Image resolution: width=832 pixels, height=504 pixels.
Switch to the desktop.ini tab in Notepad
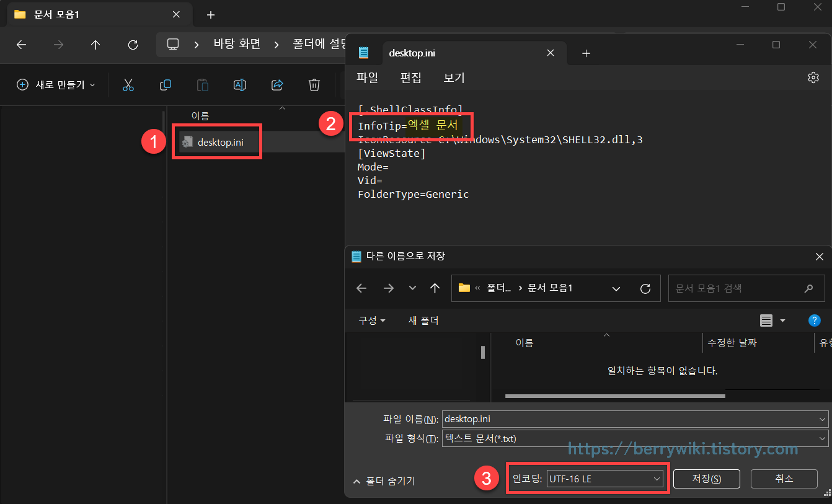[x=413, y=53]
